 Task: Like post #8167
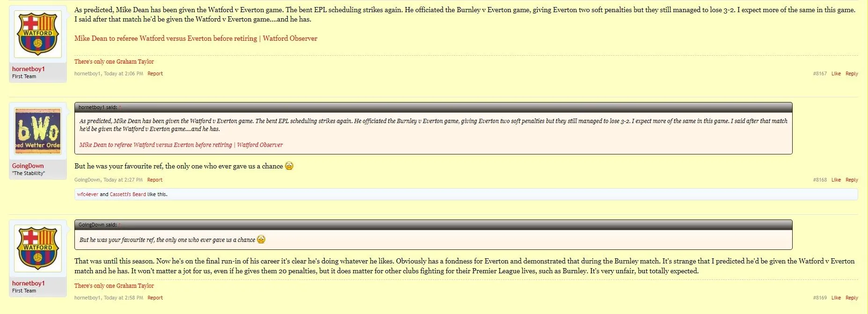point(836,73)
